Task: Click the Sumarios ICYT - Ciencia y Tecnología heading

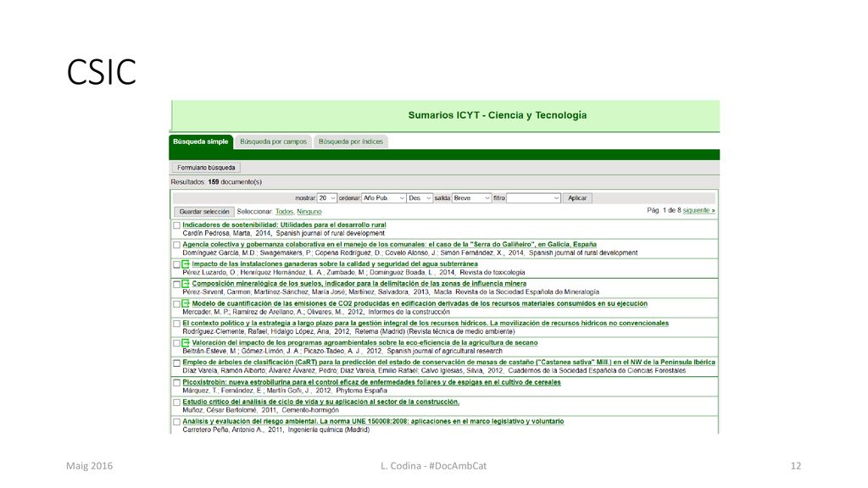Action: coord(497,115)
